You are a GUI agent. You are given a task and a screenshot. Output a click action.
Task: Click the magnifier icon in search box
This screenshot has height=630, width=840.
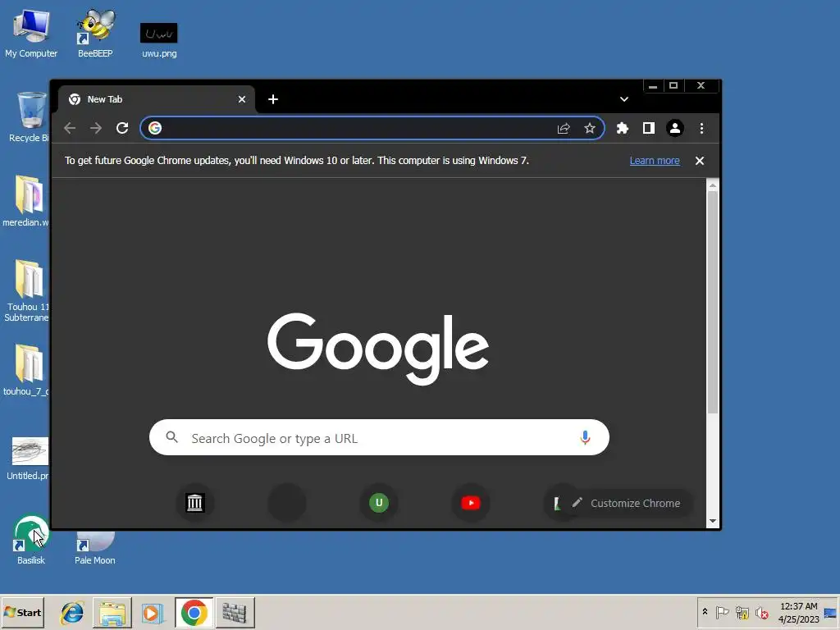[x=171, y=437]
